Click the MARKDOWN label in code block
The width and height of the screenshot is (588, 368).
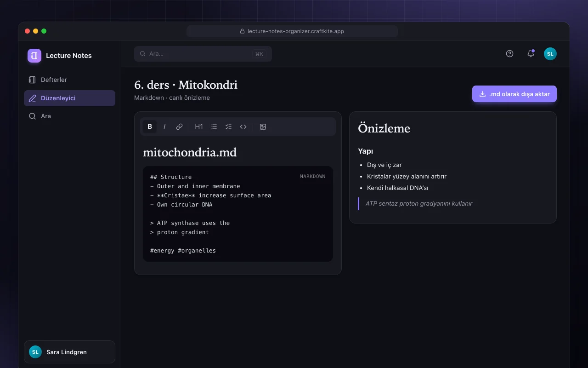[x=313, y=176]
